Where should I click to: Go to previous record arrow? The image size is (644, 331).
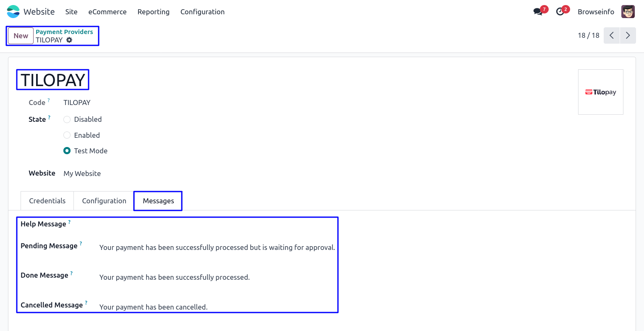pos(612,36)
